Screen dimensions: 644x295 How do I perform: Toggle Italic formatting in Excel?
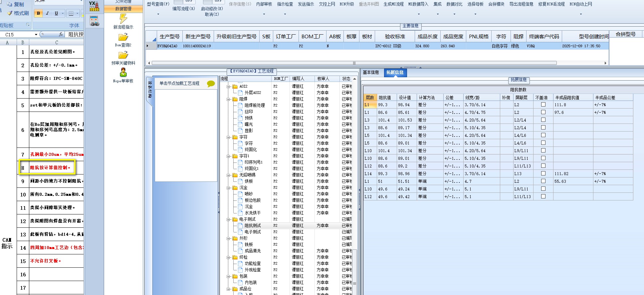pyautogui.click(x=47, y=13)
